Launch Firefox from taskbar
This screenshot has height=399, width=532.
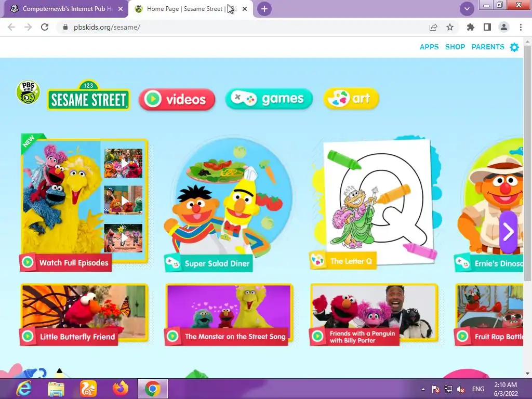(x=121, y=389)
